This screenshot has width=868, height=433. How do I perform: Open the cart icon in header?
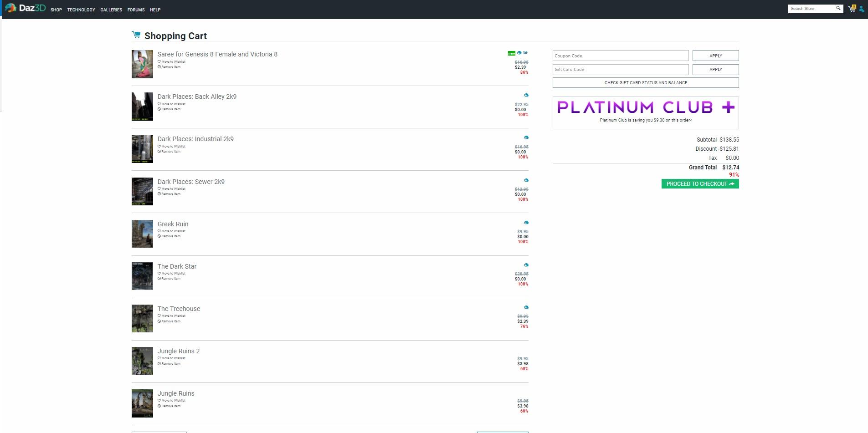pyautogui.click(x=851, y=9)
